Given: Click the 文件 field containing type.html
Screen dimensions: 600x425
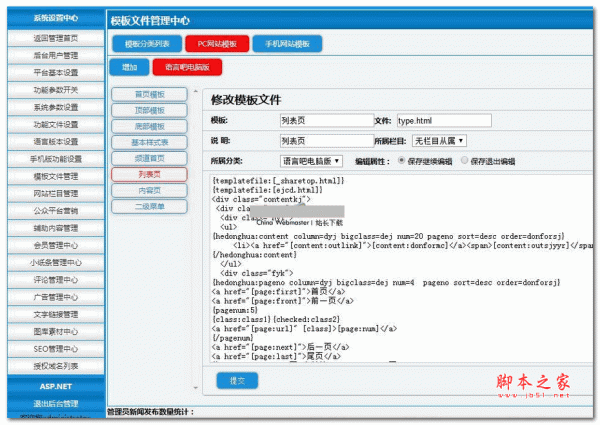Looking at the screenshot, I should coord(444,120).
